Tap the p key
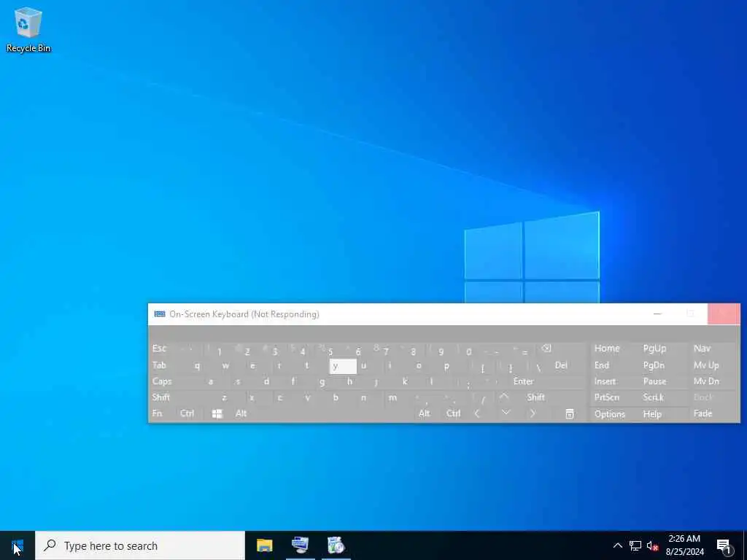Image resolution: width=747 pixels, height=560 pixels. (x=446, y=366)
